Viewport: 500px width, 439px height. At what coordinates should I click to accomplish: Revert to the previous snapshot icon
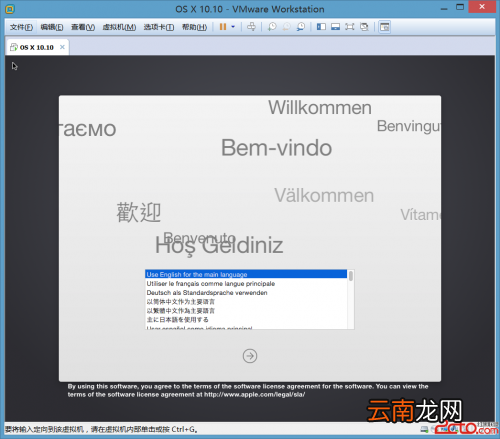286,27
